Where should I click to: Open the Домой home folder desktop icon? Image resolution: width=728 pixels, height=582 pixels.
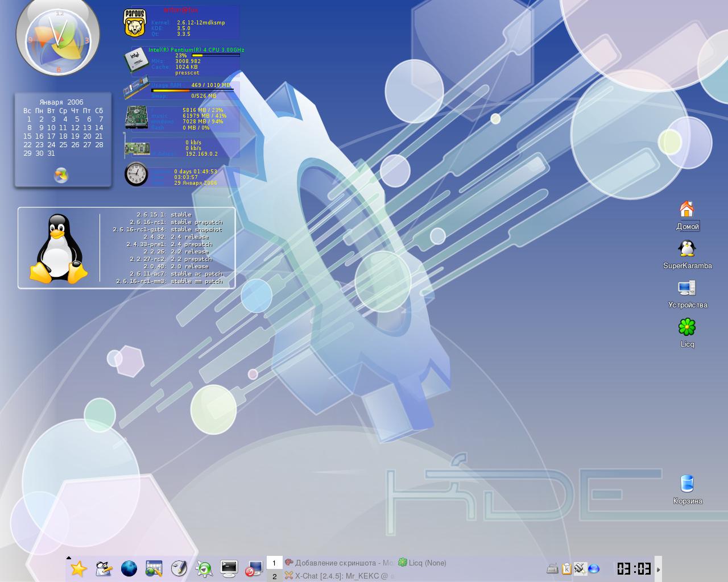[x=687, y=215]
